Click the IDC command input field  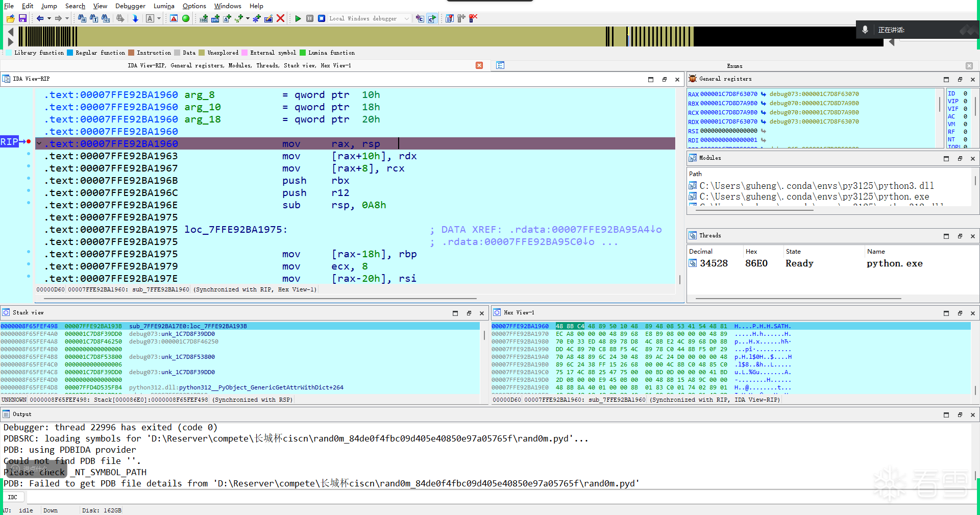coord(306,497)
